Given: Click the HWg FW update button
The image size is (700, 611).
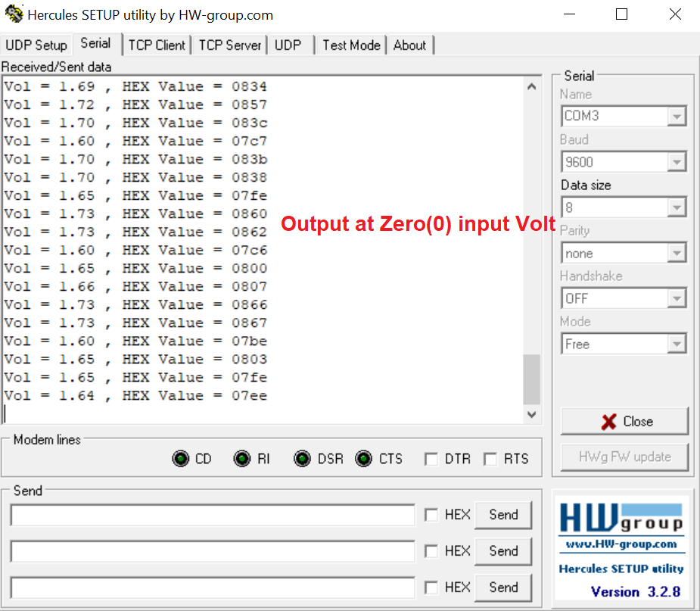Looking at the screenshot, I should tap(624, 457).
